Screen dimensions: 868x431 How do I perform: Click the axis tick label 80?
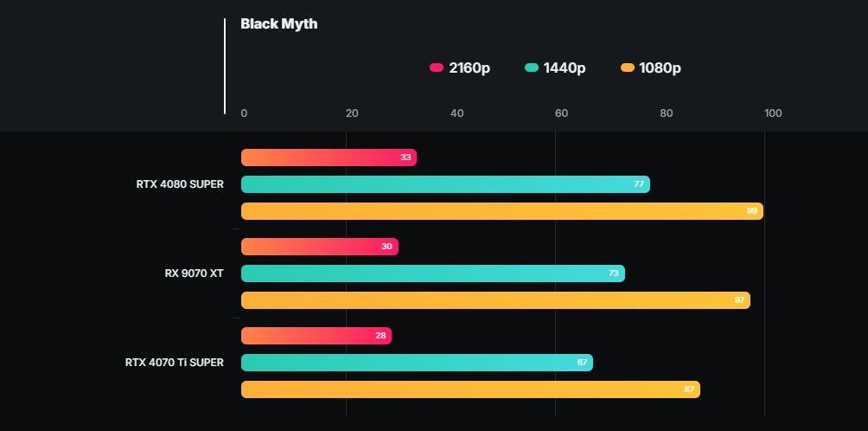[667, 113]
